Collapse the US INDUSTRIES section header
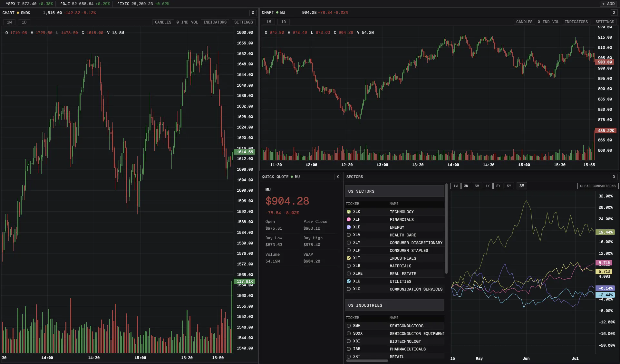 coord(395,305)
